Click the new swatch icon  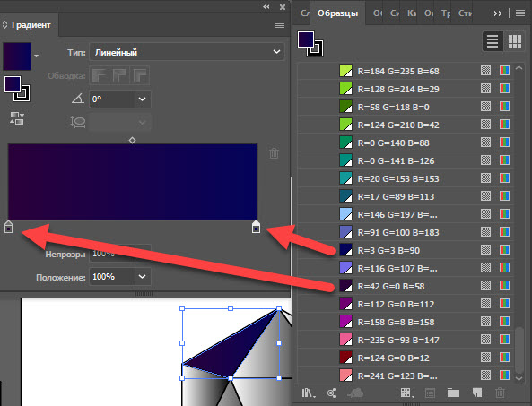pos(477,393)
